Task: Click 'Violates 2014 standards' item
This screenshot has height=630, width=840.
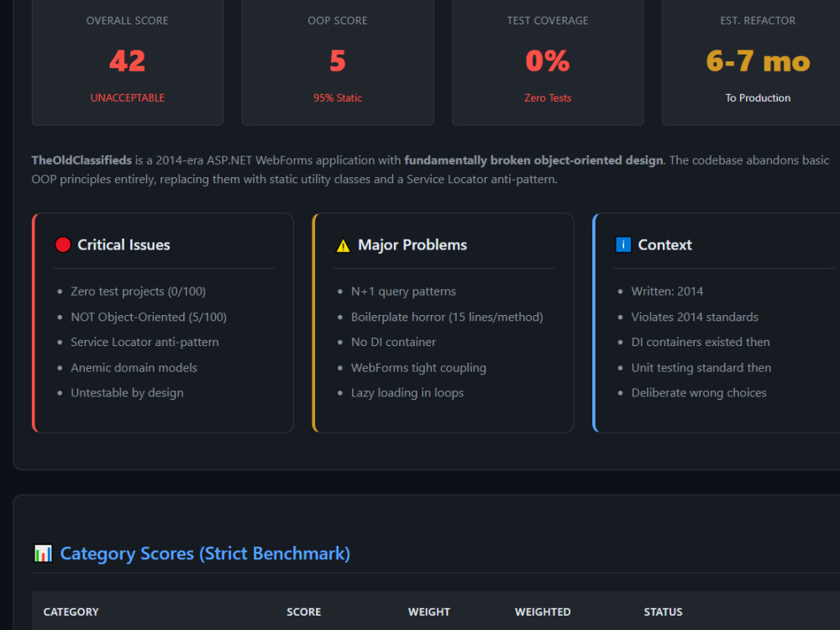Action: pyautogui.click(x=695, y=318)
